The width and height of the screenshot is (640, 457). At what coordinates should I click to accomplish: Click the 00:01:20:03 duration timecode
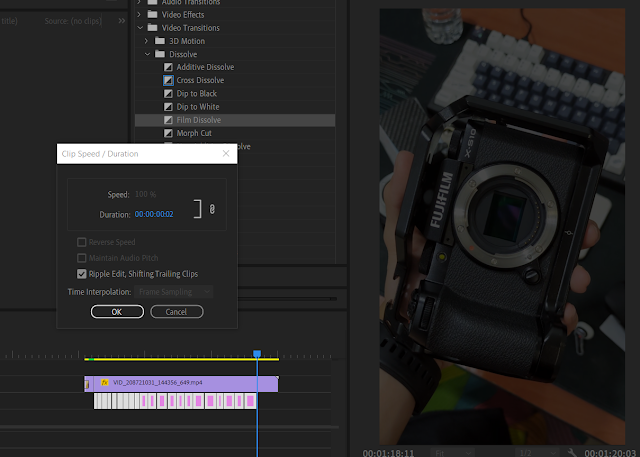(610, 453)
